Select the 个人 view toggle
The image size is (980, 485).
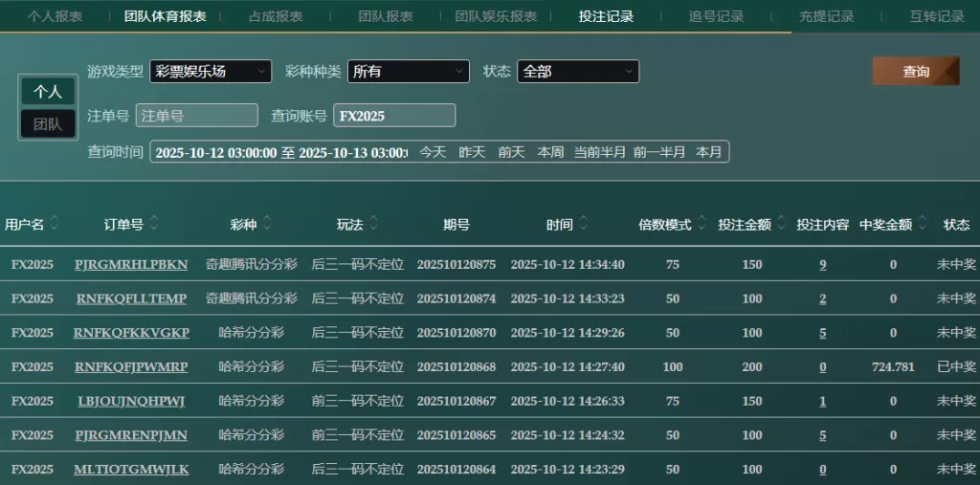pos(48,92)
